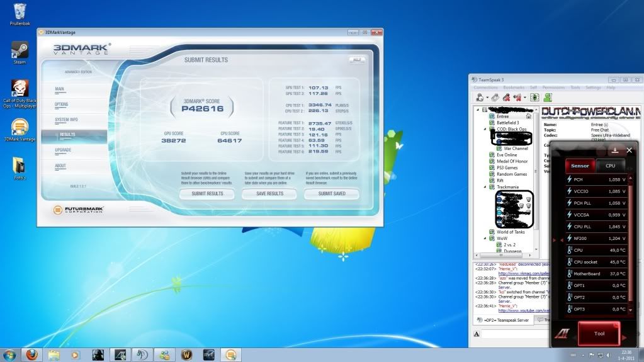Launch Steam from the desktop shortcut
This screenshot has width=644, height=362.
tap(20, 53)
